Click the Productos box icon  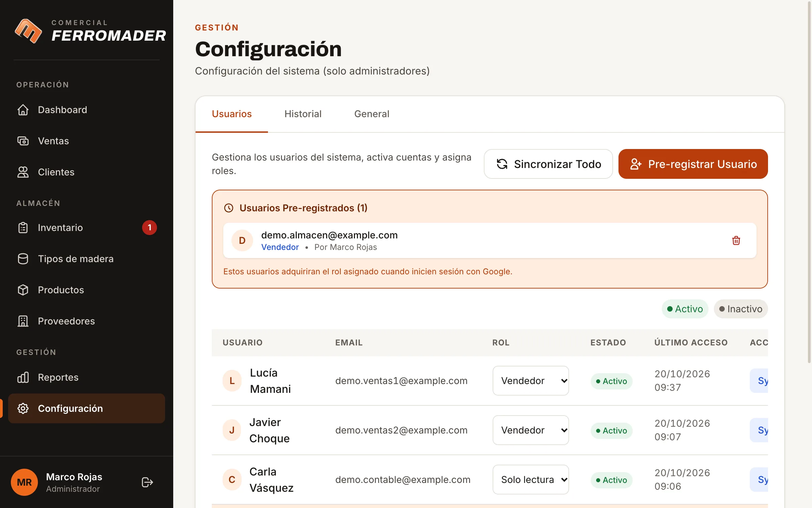tap(23, 290)
